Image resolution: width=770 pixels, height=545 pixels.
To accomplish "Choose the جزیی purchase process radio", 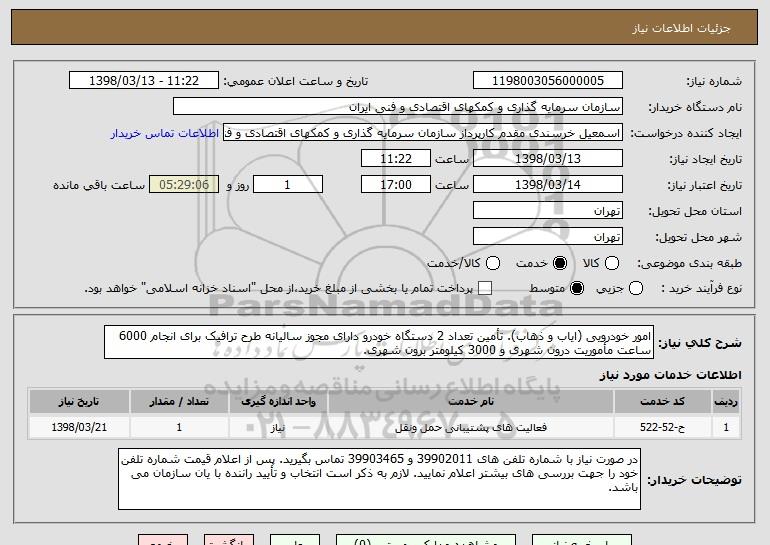I will (636, 289).
